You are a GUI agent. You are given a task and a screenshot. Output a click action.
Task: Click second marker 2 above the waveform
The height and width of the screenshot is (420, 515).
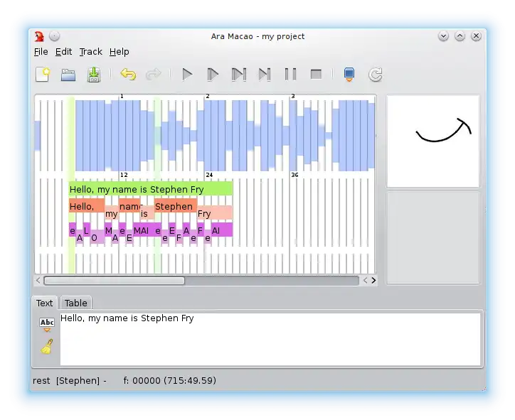(x=208, y=96)
